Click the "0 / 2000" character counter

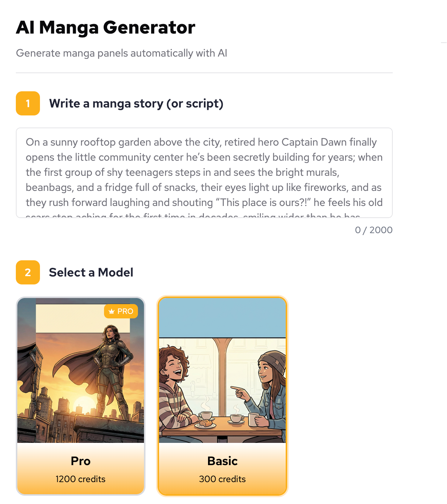374,230
